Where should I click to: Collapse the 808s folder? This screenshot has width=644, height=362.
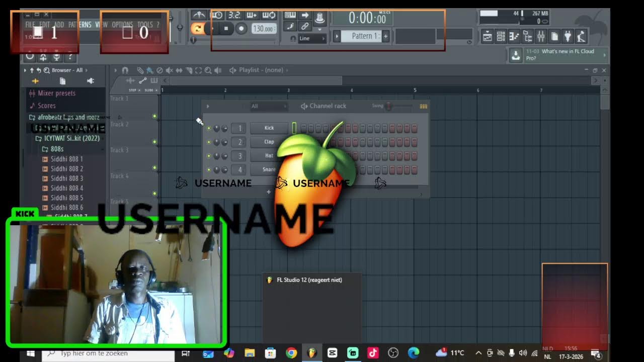click(56, 149)
